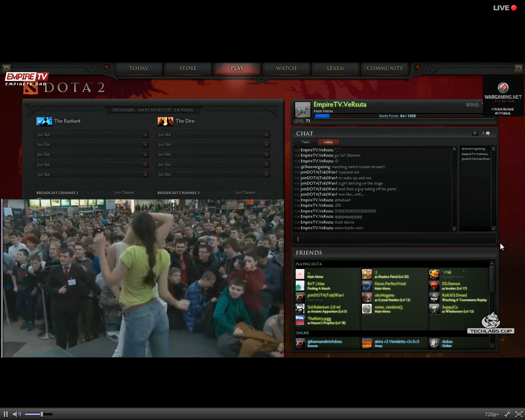The width and height of the screenshot is (525, 420).
Task: Adjust the stream volume slider
Action: coord(39,414)
